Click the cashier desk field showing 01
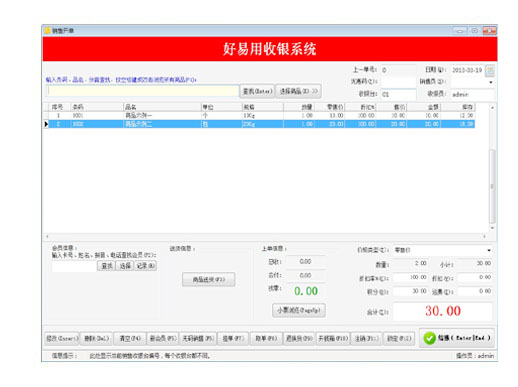Image resolution: width=518 pixels, height=387 pixels. tap(398, 94)
